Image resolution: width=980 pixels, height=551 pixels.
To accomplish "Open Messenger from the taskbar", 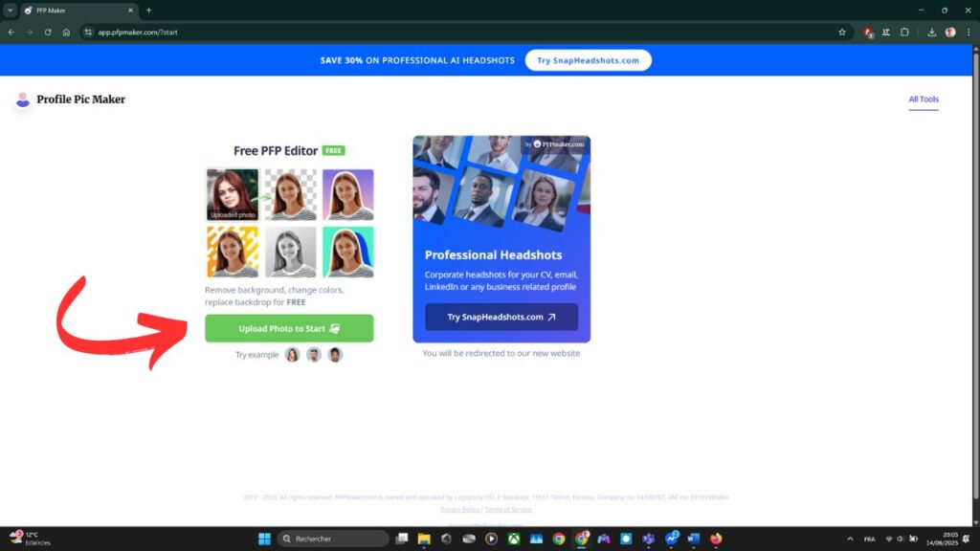I will (671, 539).
